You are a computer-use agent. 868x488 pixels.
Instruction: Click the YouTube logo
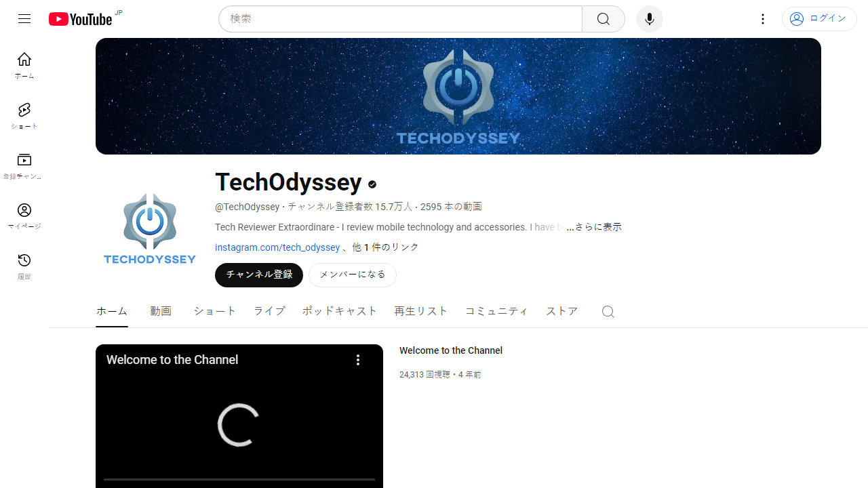point(80,19)
